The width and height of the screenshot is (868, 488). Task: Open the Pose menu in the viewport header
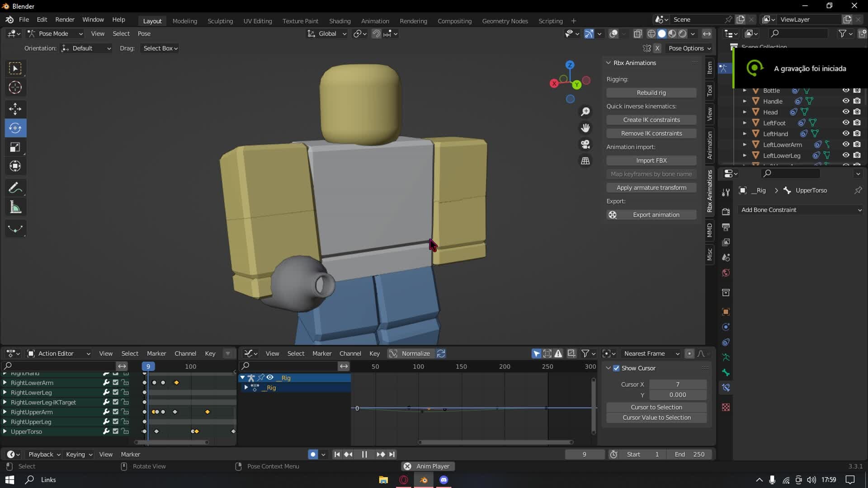point(144,33)
